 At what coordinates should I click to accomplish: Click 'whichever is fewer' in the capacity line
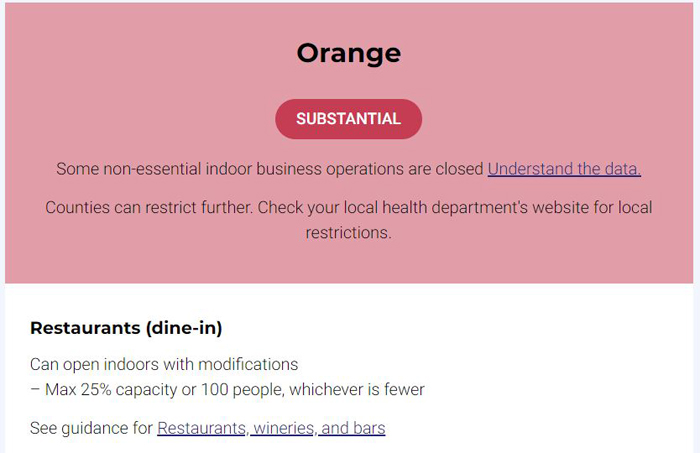357,390
